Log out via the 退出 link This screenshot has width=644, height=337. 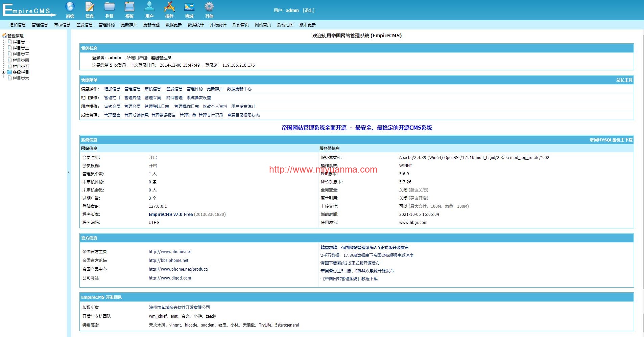[x=309, y=10]
